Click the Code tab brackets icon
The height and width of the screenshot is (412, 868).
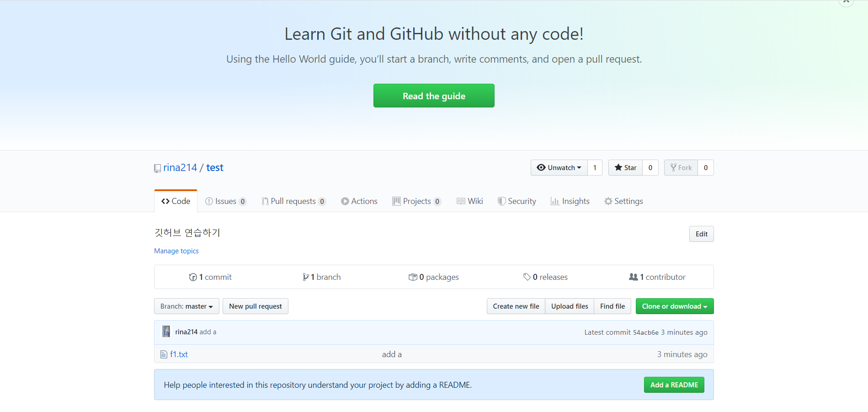coord(165,201)
